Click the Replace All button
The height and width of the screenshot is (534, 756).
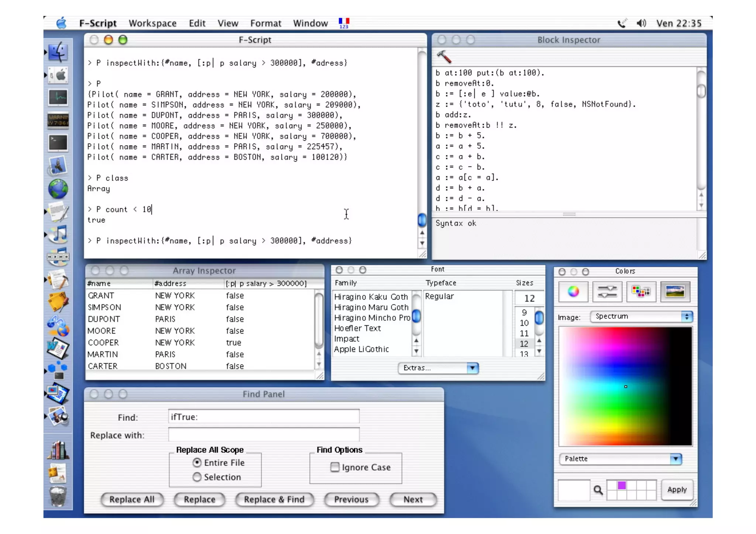pyautogui.click(x=132, y=499)
